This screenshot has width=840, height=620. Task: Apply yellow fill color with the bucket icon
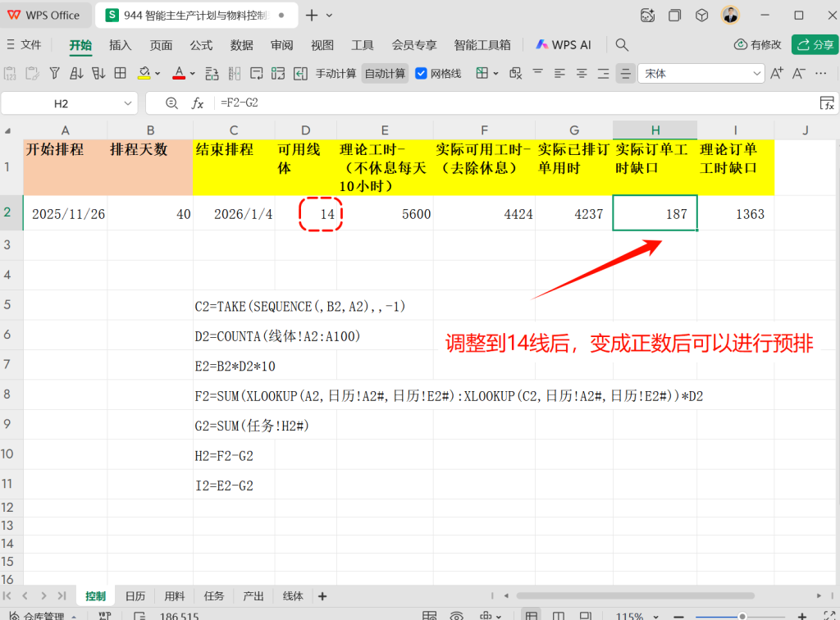[144, 73]
